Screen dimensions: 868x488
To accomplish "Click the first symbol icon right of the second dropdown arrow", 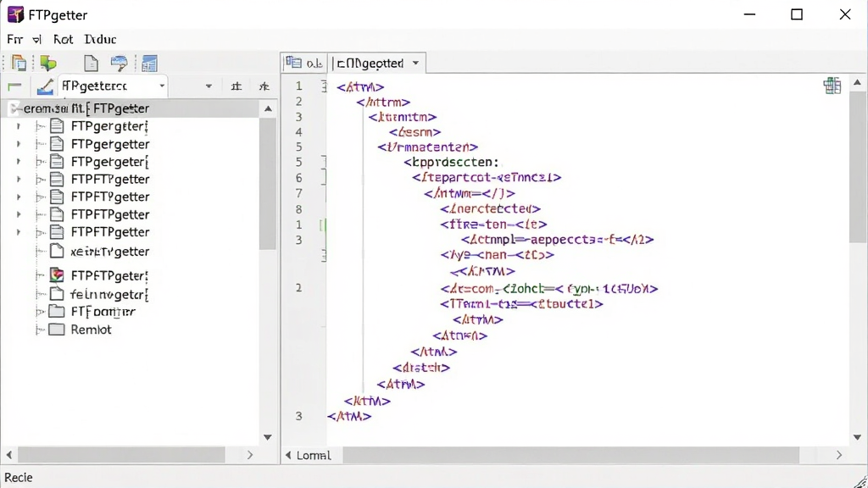I will coord(236,86).
